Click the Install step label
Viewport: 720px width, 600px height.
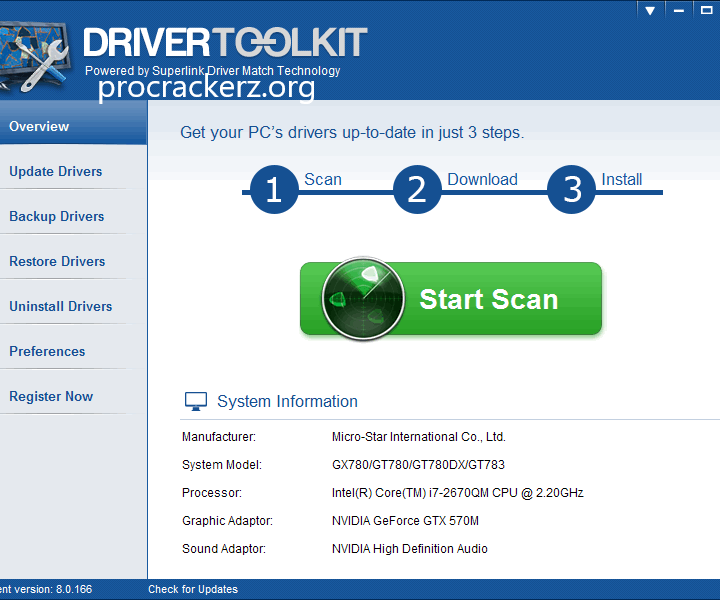coord(622,179)
